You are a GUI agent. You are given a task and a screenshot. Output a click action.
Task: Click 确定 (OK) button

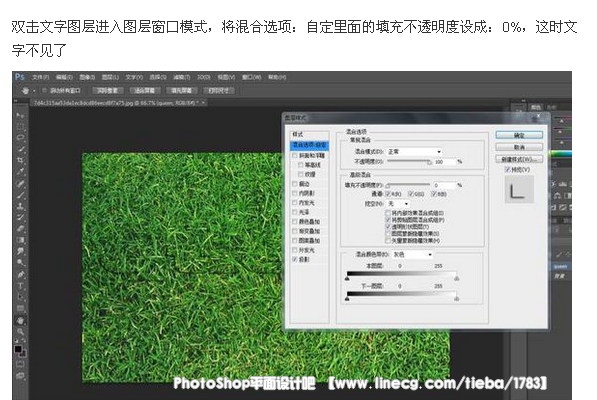(x=519, y=135)
